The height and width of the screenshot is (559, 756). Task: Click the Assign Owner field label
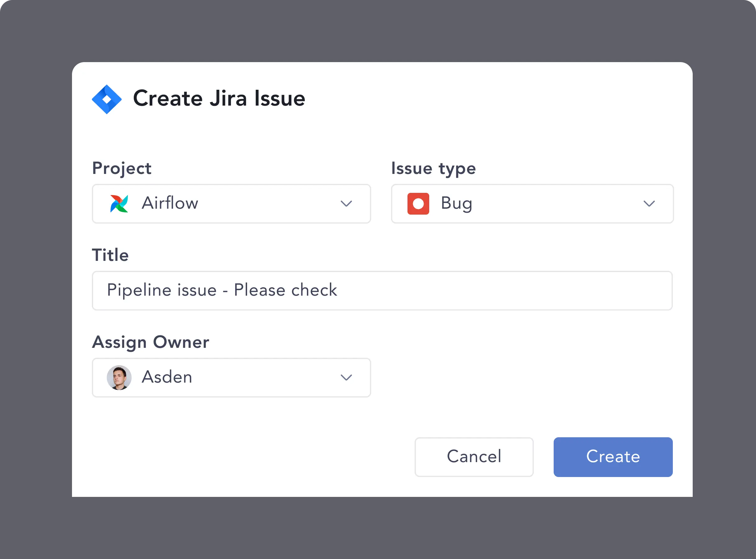151,343
